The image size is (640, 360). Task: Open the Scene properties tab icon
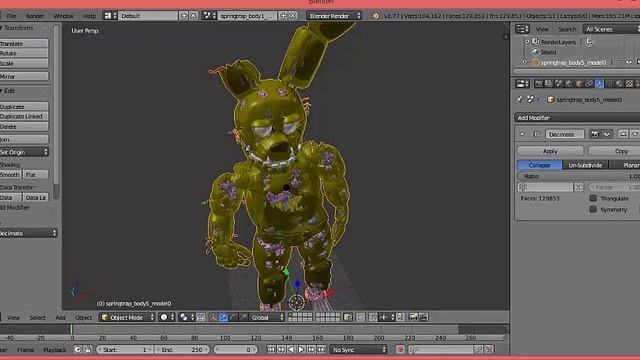click(559, 84)
